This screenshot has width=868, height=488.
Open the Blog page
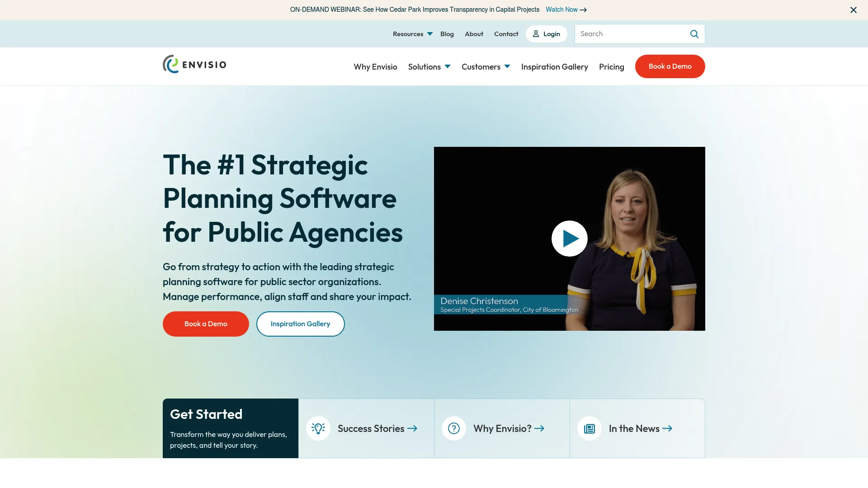447,34
